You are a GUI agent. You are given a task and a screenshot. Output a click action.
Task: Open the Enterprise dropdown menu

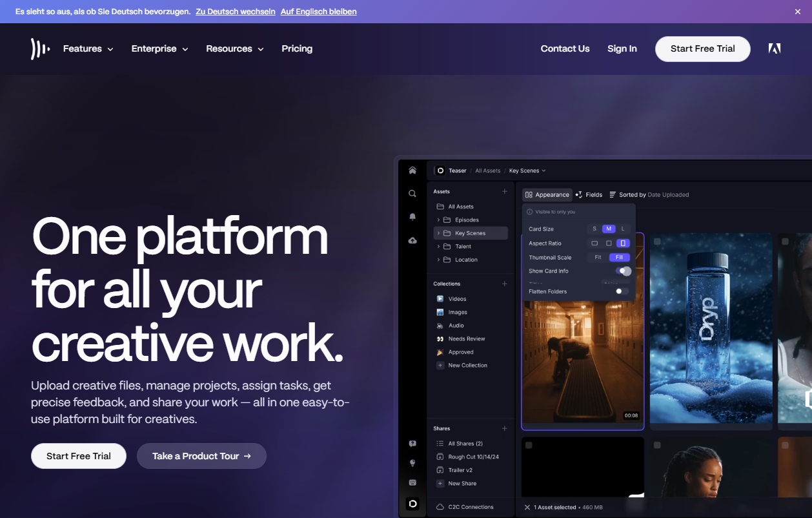(160, 48)
